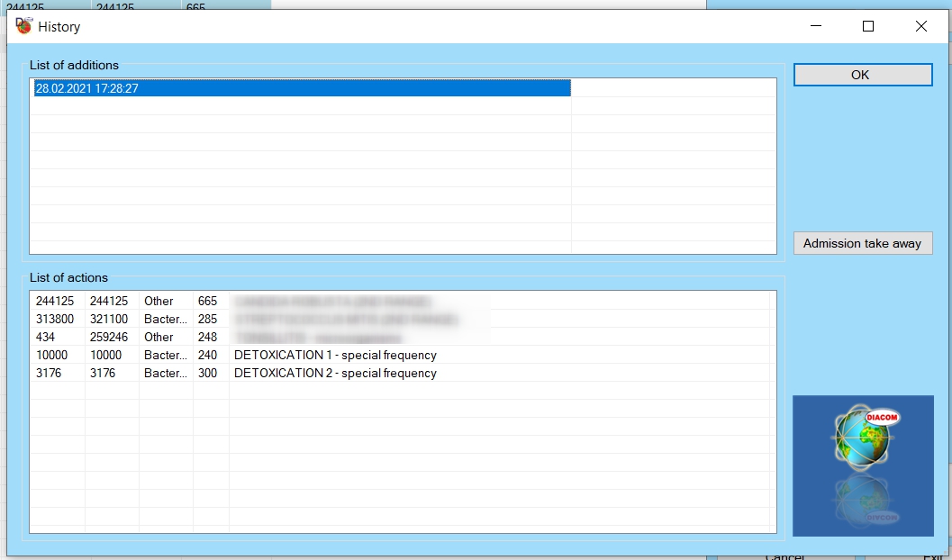Maximize the History window
Viewport: 952px width, 560px height.
pyautogui.click(x=868, y=26)
